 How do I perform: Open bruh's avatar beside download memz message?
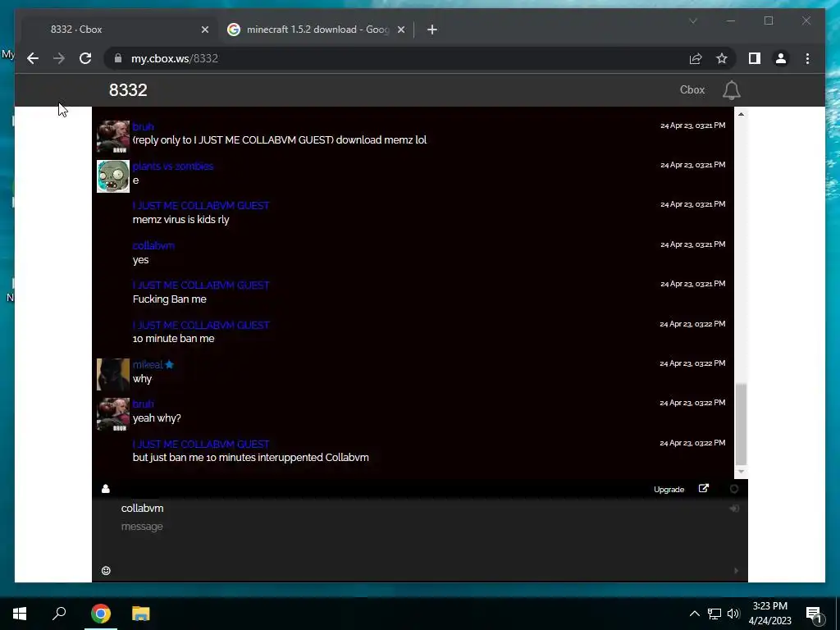113,137
